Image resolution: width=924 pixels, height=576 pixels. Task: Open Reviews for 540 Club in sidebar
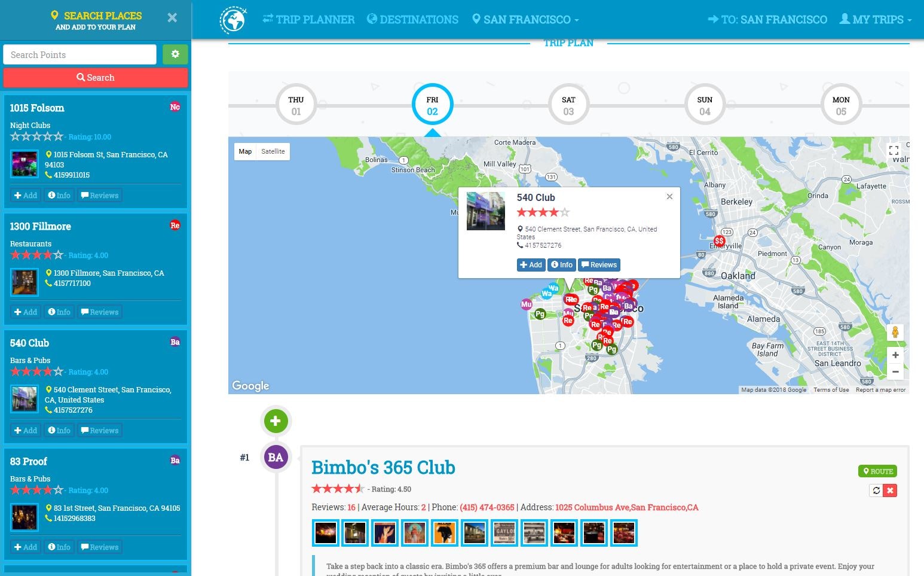100,431
